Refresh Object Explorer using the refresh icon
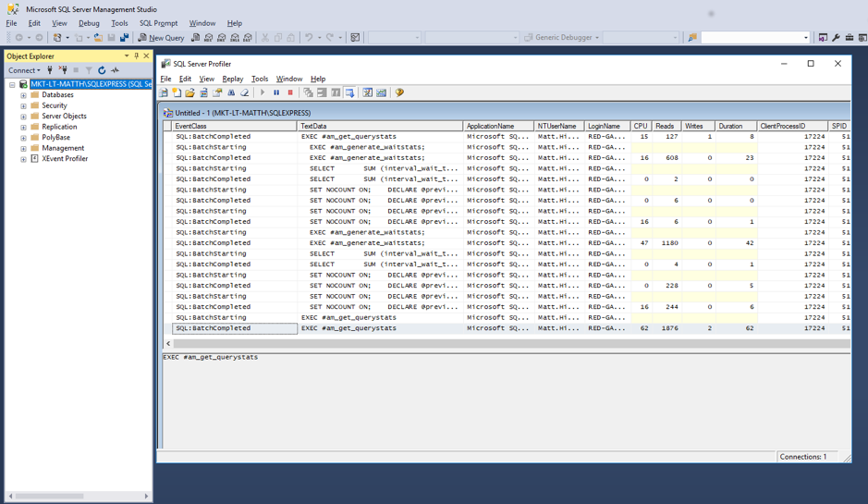The width and height of the screenshot is (868, 504). (x=102, y=70)
